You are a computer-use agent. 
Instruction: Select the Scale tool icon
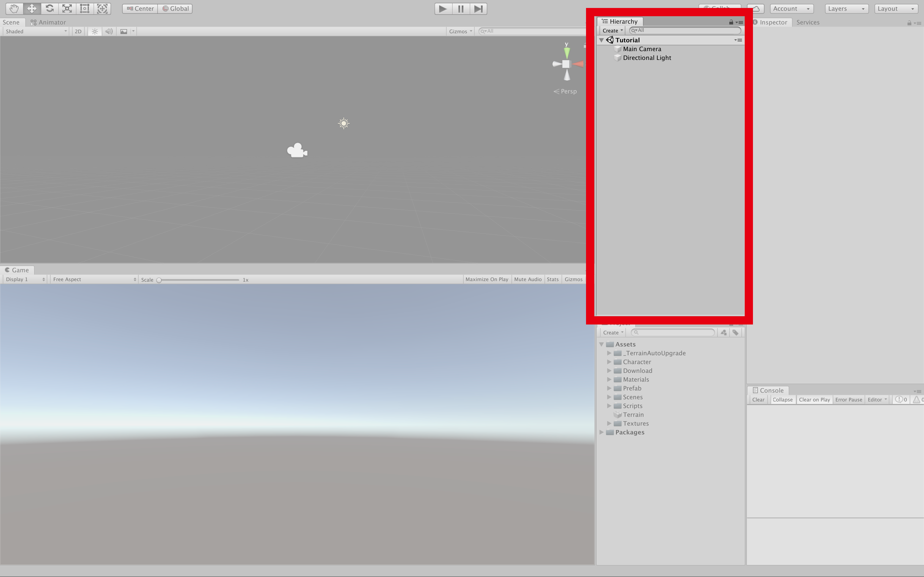(x=67, y=9)
